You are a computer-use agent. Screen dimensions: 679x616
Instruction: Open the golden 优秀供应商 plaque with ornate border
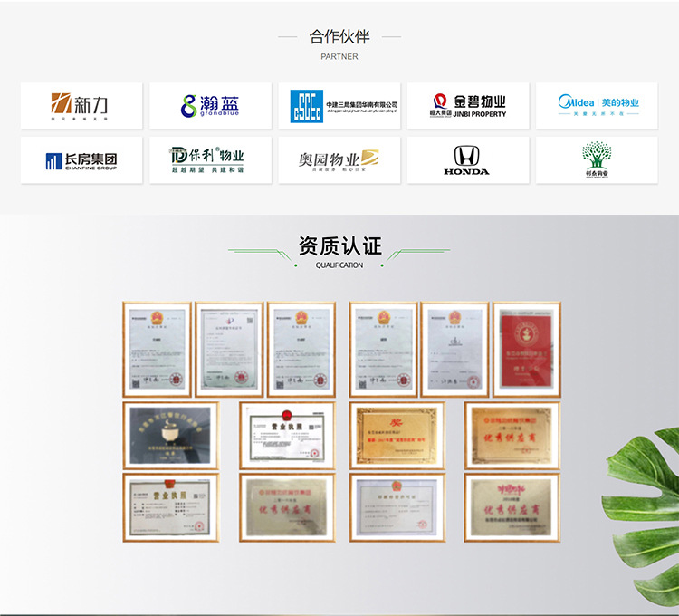click(512, 436)
